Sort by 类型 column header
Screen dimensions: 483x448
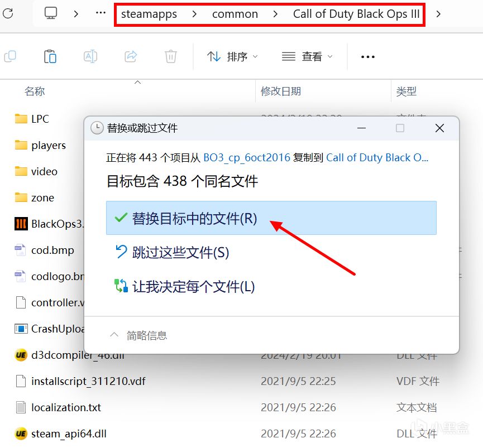407,91
